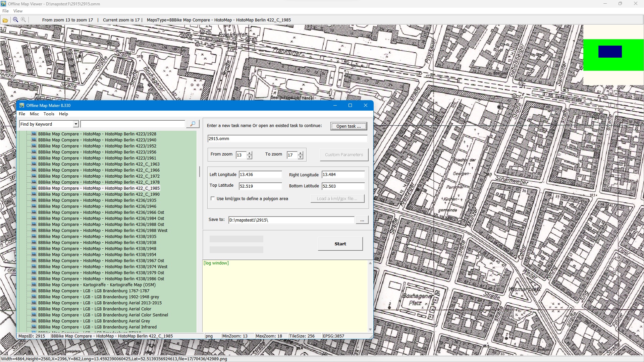The height and width of the screenshot is (362, 644).
Task: Select map icon for HistoMap Berlin 4236/1946
Action: click(34, 206)
